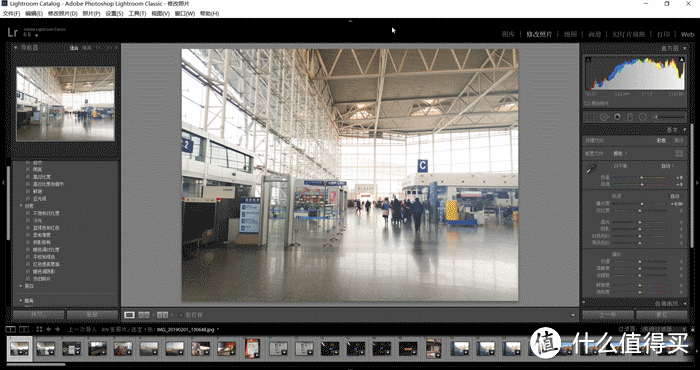Switch to the 地图 map module
Viewport: 700px width, 370px height.
point(570,34)
